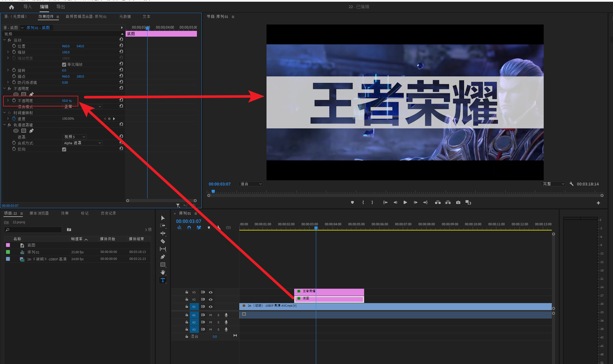Uncheck the 反向 reverse checkbox
Image resolution: width=613 pixels, height=364 pixels.
(x=64, y=149)
